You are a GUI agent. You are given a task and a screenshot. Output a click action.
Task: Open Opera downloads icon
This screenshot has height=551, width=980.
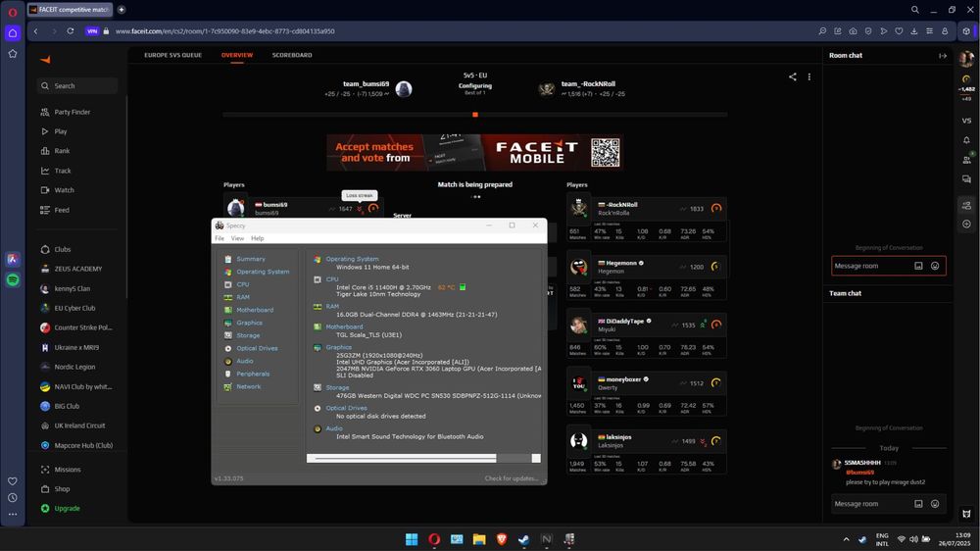click(x=913, y=31)
